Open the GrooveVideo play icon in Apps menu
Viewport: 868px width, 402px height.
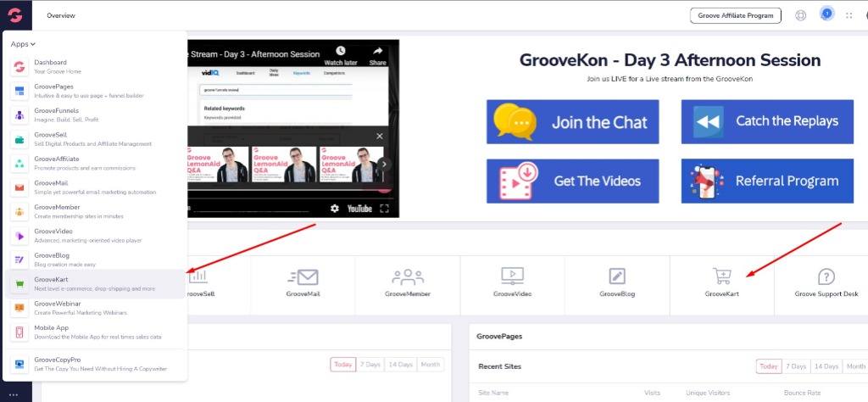tap(19, 235)
